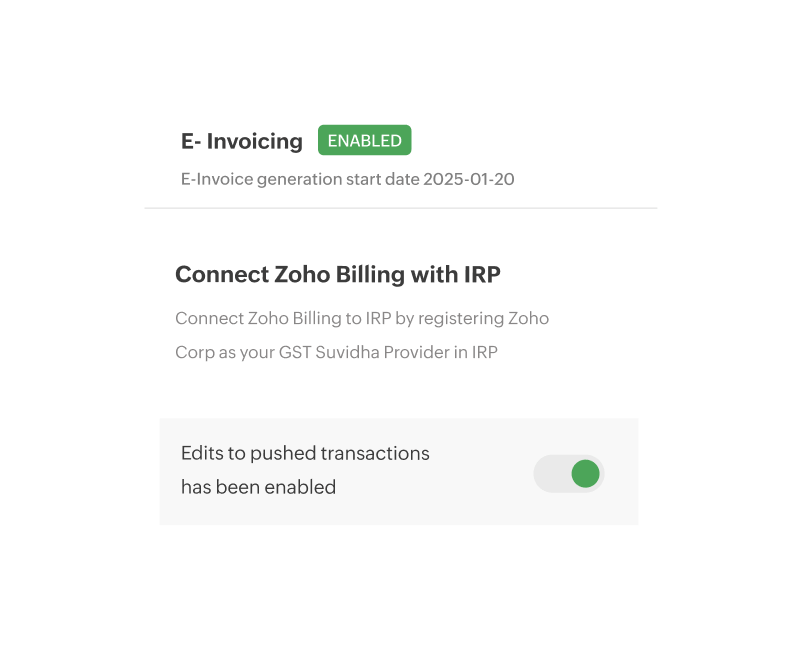The height and width of the screenshot is (646, 800).
Task: Click the IRP registration instruction text
Action: click(x=361, y=318)
